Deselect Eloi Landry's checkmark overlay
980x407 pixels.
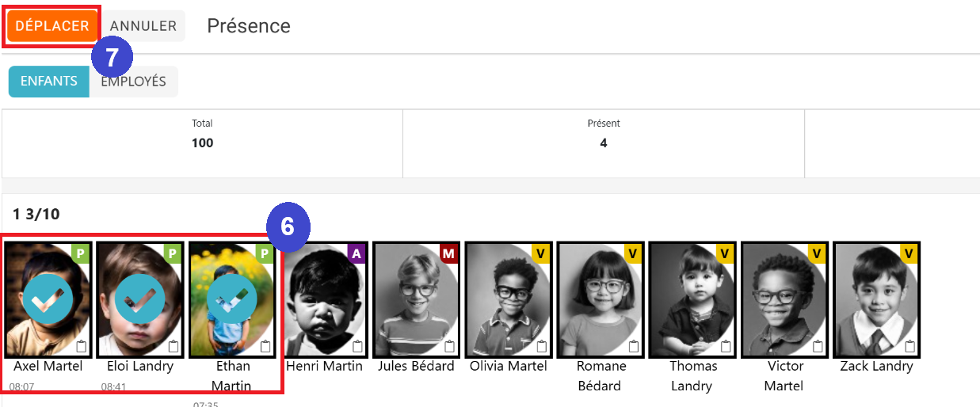click(x=139, y=299)
